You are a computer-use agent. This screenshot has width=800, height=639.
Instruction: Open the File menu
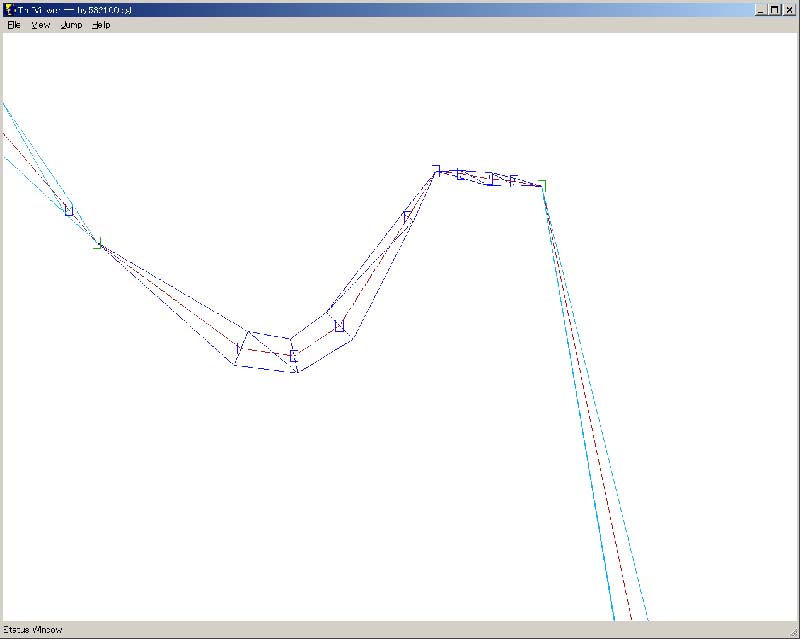click(x=14, y=25)
